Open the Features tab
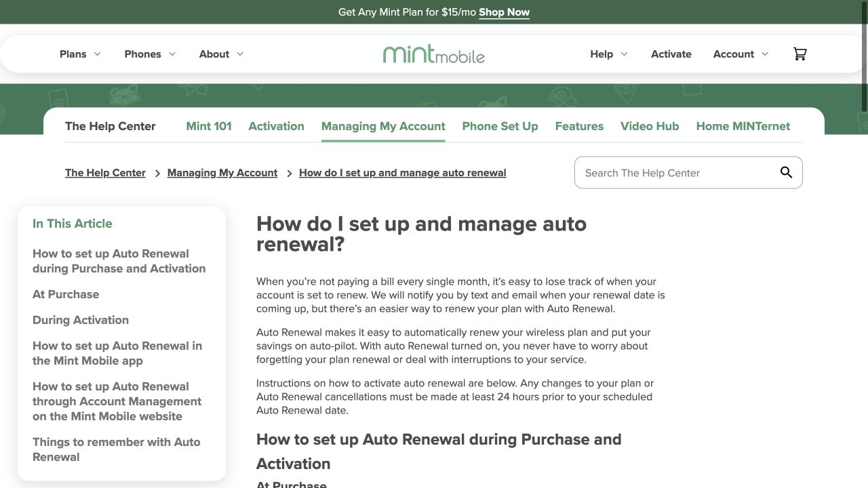Image resolution: width=868 pixels, height=488 pixels. click(x=579, y=126)
